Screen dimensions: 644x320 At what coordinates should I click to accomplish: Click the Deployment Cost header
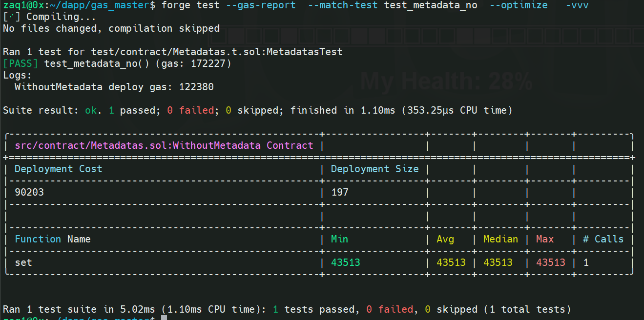coord(59,169)
